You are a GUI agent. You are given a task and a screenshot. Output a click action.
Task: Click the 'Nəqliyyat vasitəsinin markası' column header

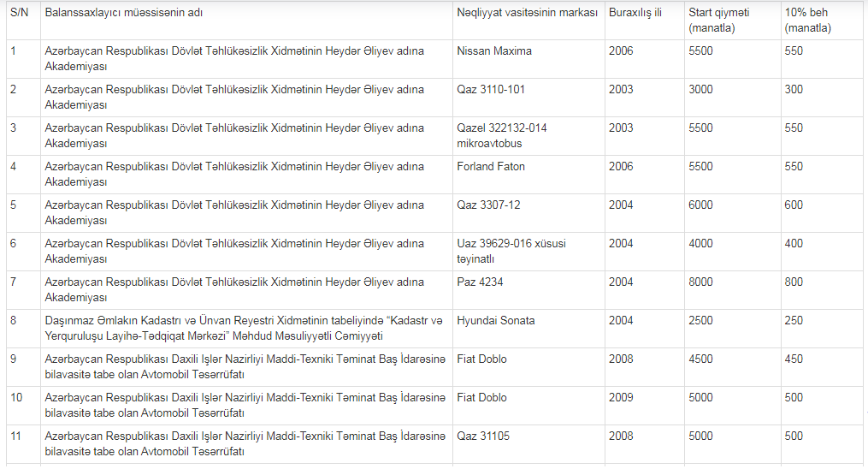click(528, 21)
